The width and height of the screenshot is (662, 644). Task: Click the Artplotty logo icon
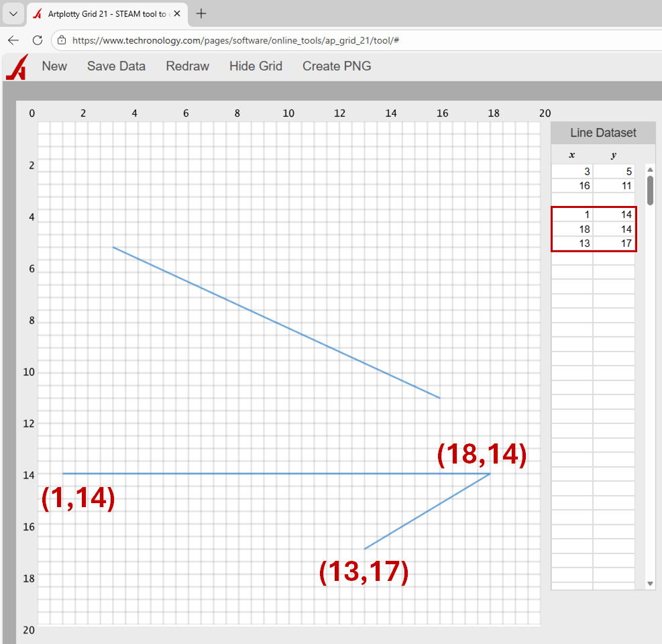click(x=16, y=67)
